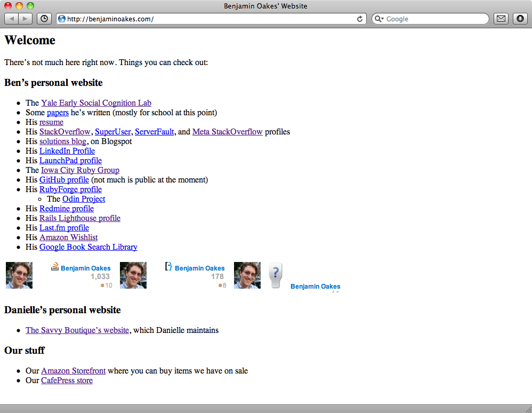Click the site globe icon in address bar

[62, 19]
